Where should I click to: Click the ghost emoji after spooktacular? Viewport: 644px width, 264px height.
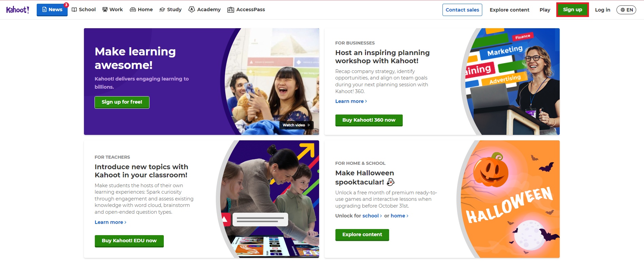coord(390,182)
